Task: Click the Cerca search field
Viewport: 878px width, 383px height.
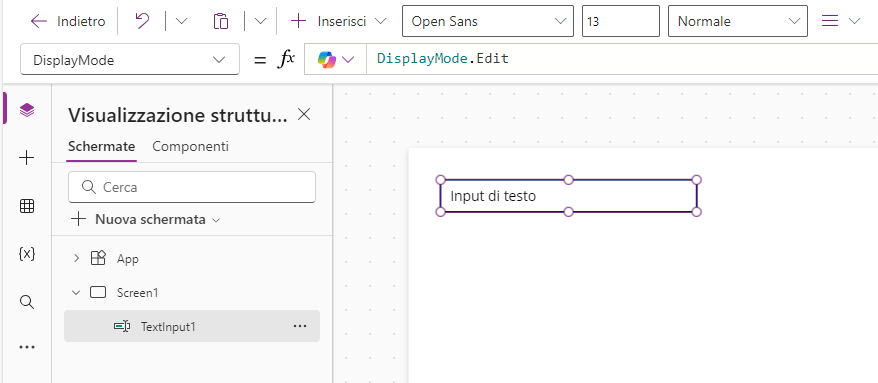Action: point(192,187)
